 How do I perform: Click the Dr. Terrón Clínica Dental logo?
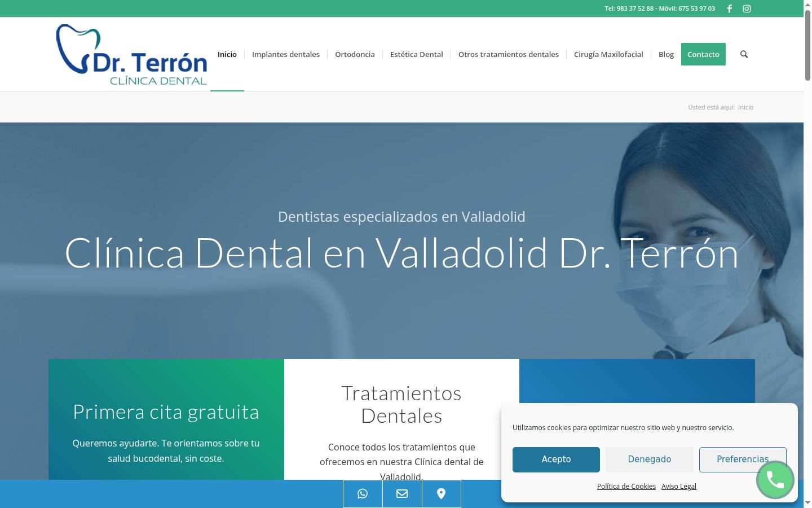tap(132, 55)
